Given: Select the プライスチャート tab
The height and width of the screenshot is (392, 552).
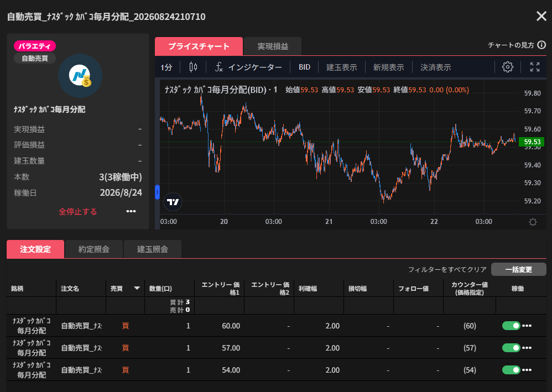Looking at the screenshot, I should click(x=199, y=46).
